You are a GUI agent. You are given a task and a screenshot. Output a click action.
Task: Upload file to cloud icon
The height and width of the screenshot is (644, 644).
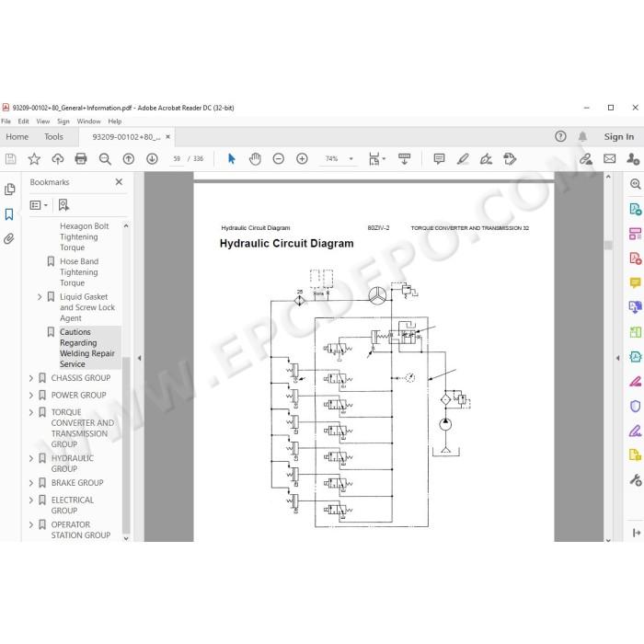[57, 159]
